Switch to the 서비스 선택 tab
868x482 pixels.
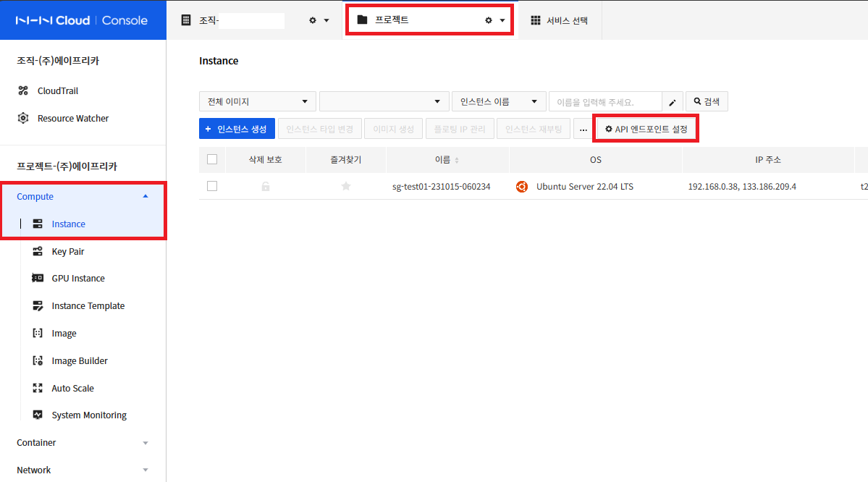[567, 20]
